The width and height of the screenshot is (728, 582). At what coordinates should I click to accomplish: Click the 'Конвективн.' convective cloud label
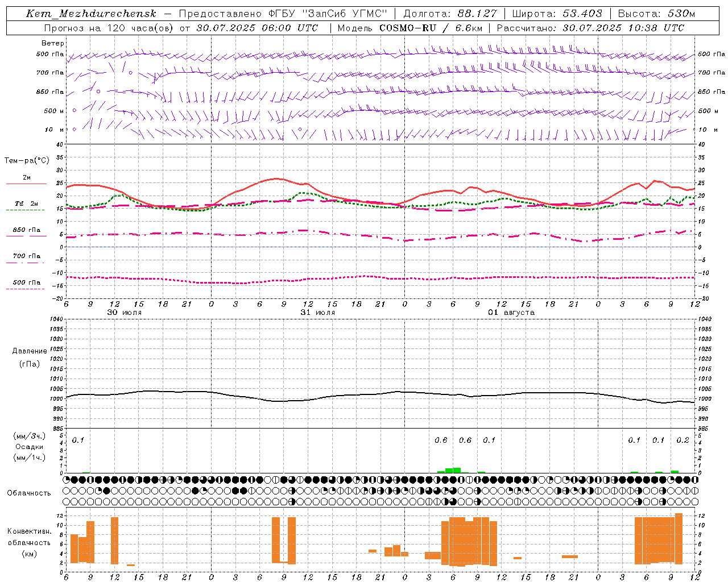click(30, 531)
